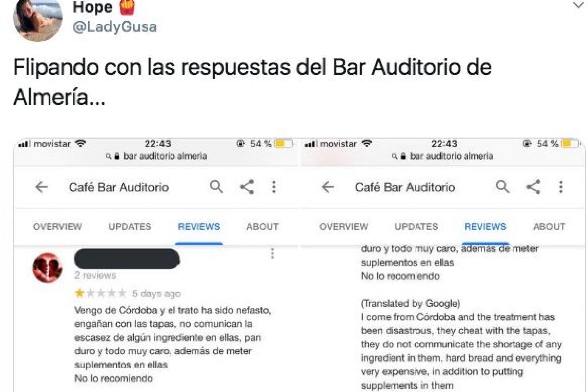Open three-dot menu in right screenshot header
This screenshot has width=588, height=392.
click(x=560, y=187)
